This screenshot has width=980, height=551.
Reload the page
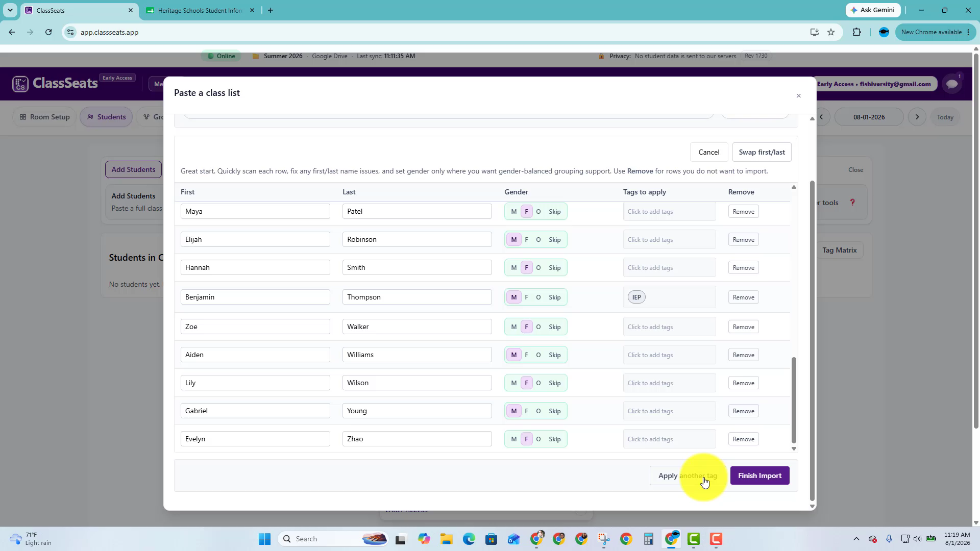(48, 32)
